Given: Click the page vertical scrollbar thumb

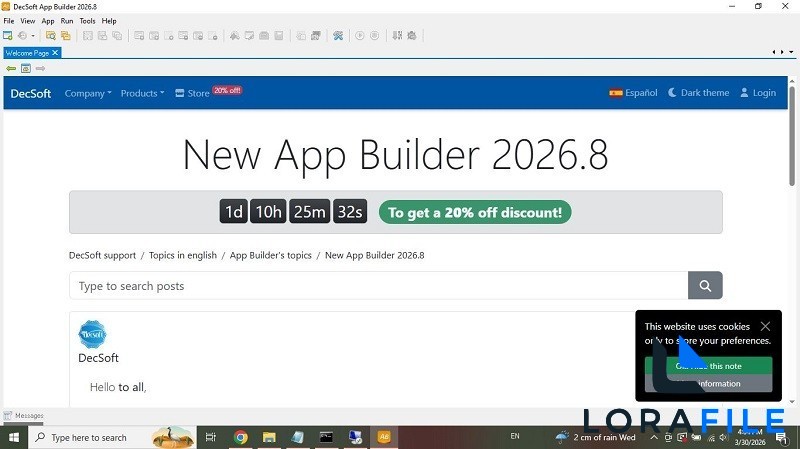Looking at the screenshot, I should [x=791, y=136].
